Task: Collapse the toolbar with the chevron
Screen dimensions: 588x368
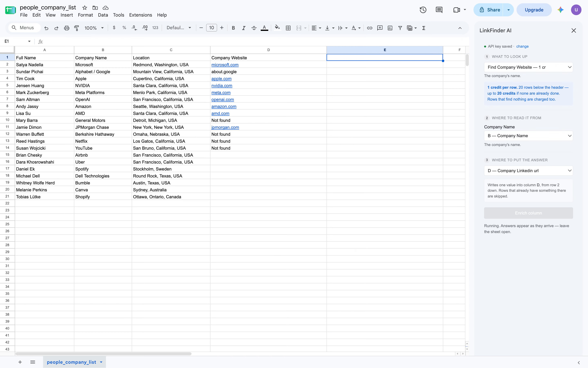Action: click(460, 28)
